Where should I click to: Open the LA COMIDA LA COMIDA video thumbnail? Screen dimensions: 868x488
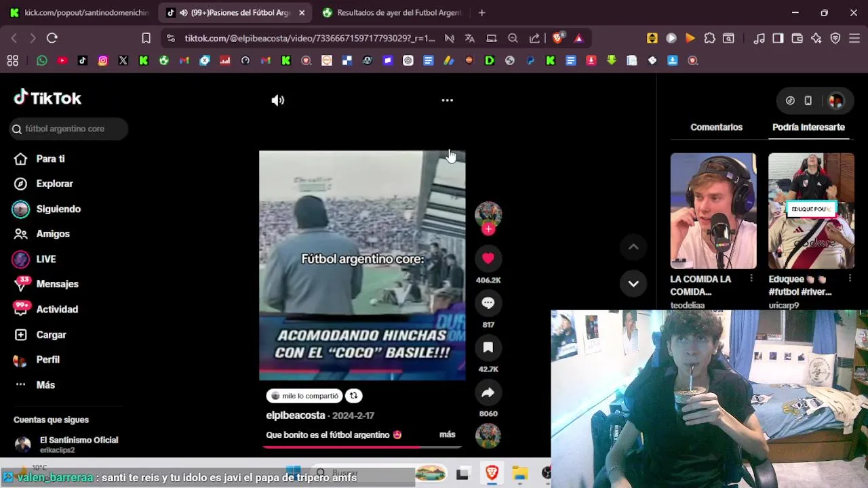713,211
